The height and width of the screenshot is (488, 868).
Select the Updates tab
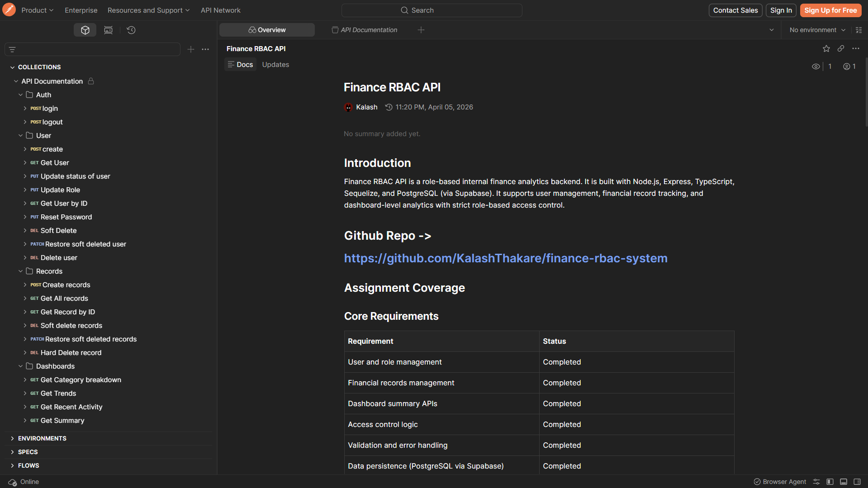coord(275,65)
